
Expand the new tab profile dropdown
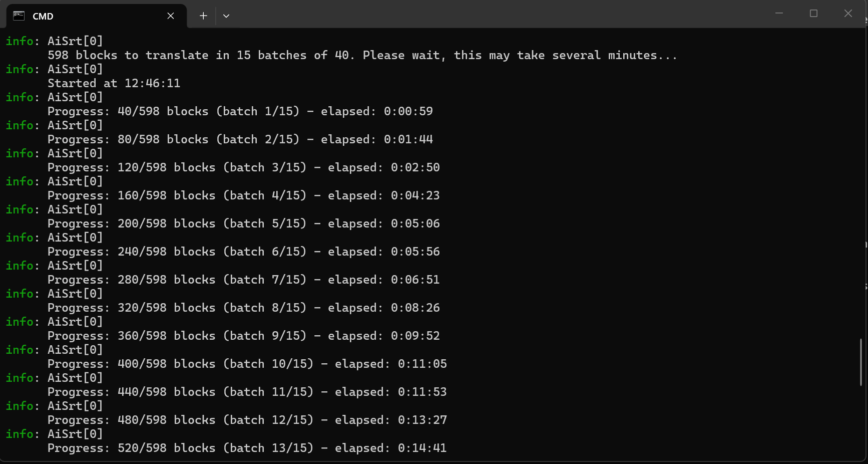click(226, 16)
